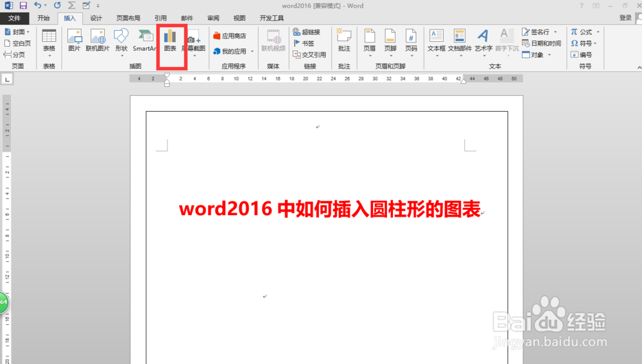This screenshot has height=364, width=642.
Task: Open Word Help question mark
Action: pyautogui.click(x=582, y=6)
